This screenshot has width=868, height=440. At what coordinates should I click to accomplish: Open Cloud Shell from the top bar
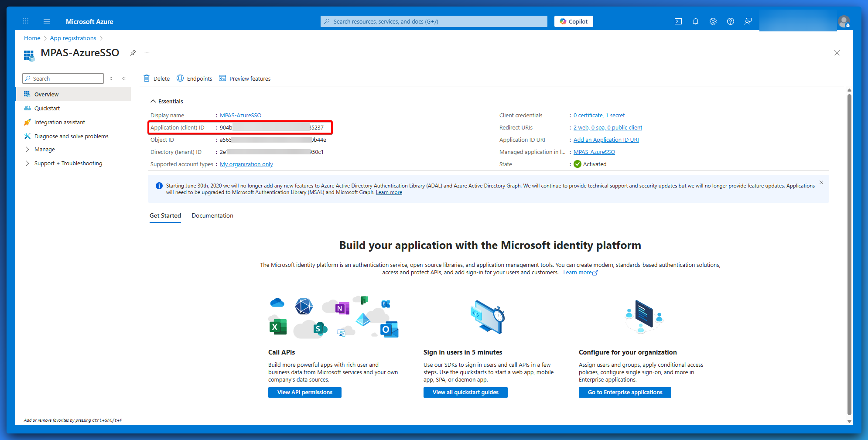[x=678, y=21]
